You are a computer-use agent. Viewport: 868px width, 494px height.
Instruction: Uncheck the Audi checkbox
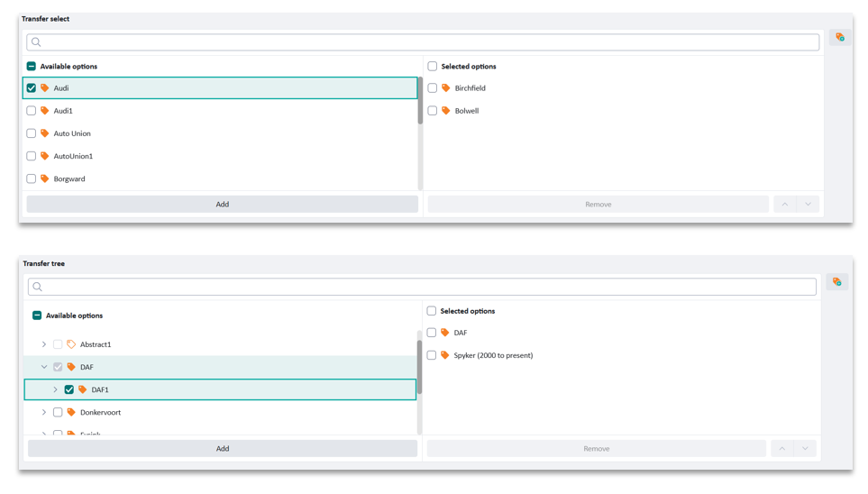32,88
